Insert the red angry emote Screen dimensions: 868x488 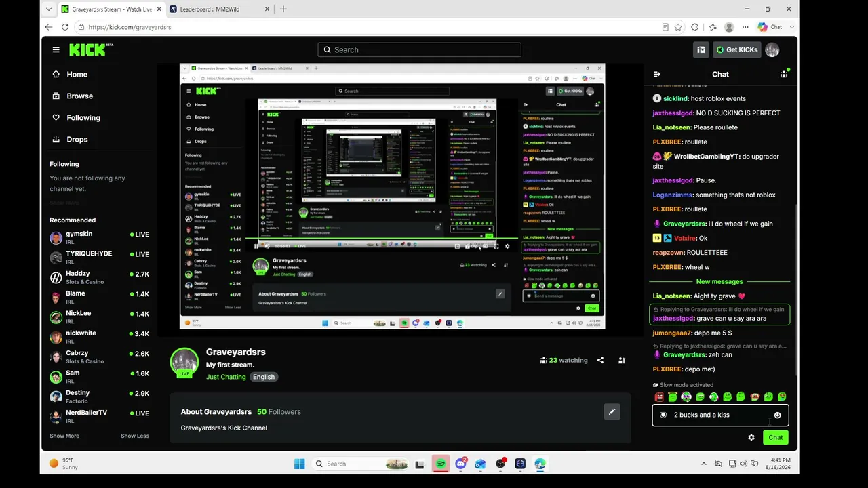(659, 396)
